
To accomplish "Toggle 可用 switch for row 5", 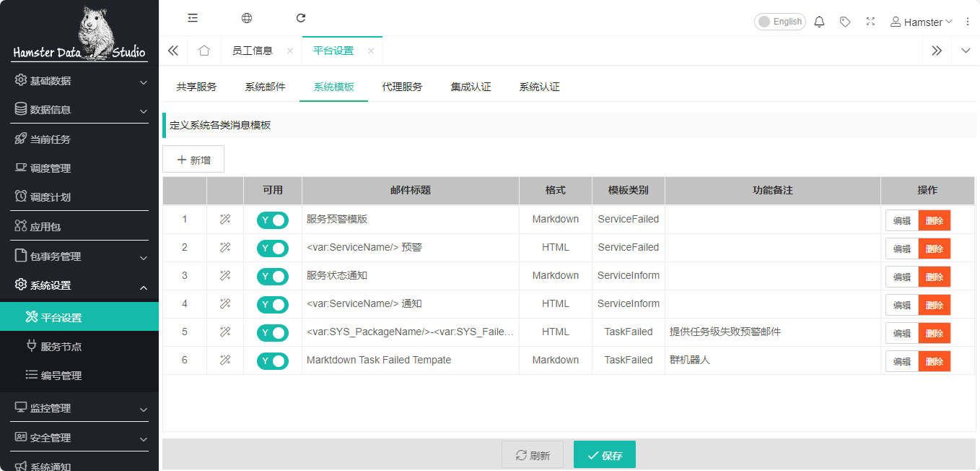I will [x=273, y=332].
